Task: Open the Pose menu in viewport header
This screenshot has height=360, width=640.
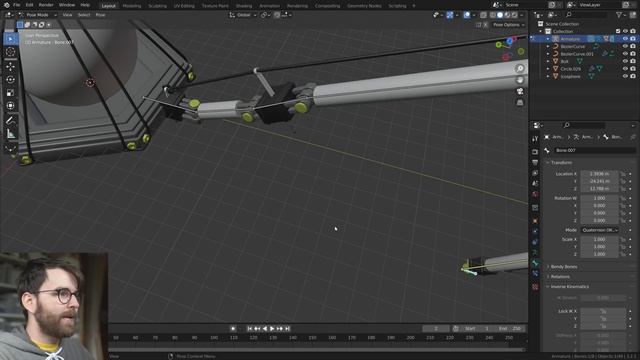Action: coord(100,15)
